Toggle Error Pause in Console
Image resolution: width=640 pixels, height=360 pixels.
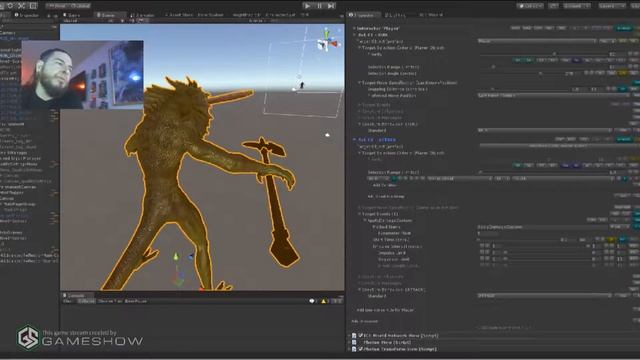(x=136, y=301)
